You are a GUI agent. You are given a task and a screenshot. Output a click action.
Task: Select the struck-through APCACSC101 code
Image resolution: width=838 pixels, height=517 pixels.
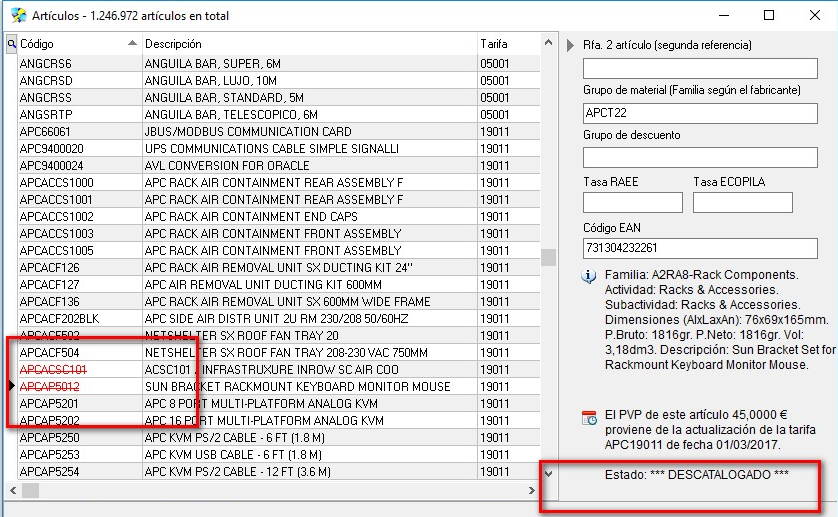click(x=53, y=370)
